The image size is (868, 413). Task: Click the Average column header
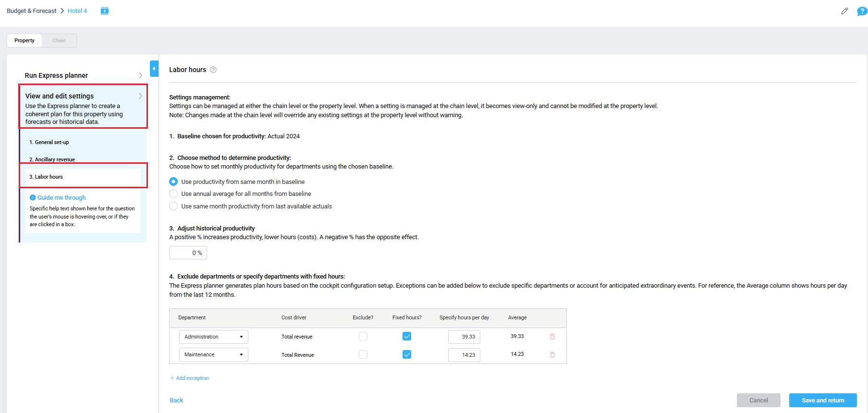(x=517, y=317)
